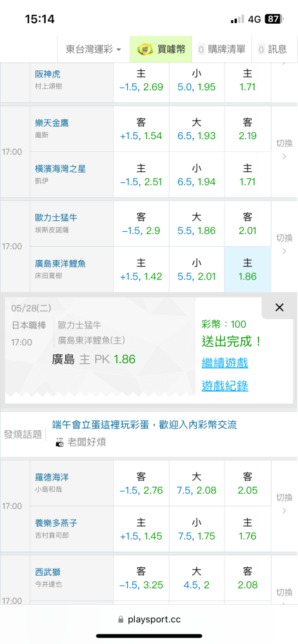Open the 訊息 tab
Viewport: 298px width, 644px height.
pyautogui.click(x=272, y=50)
